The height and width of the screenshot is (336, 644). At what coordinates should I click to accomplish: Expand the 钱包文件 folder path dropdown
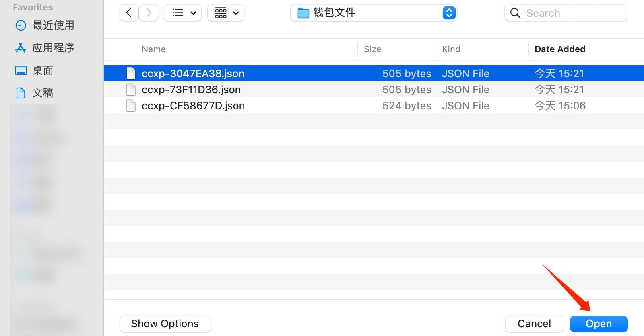[449, 13]
